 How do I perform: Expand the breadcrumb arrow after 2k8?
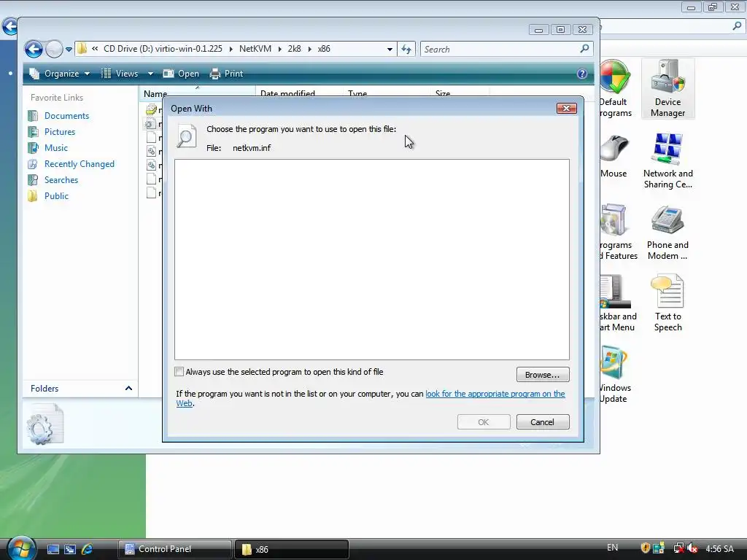310,49
